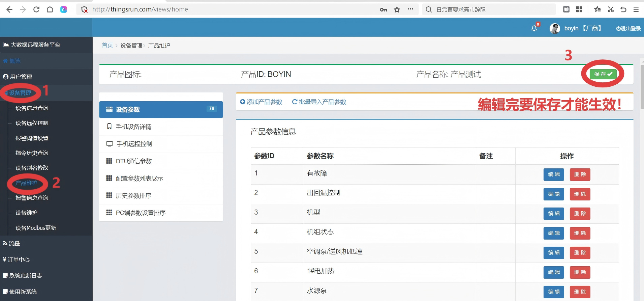Click 添加产品参数 link
The height and width of the screenshot is (301, 644).
tap(261, 102)
